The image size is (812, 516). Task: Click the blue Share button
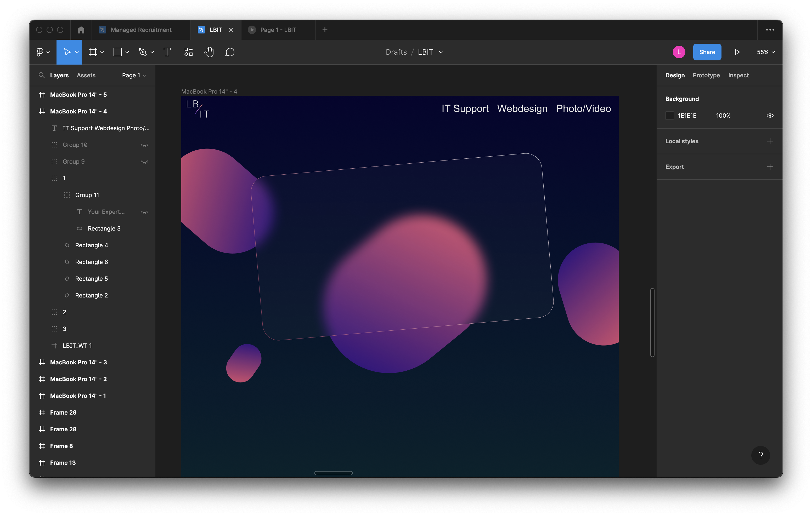click(x=707, y=52)
